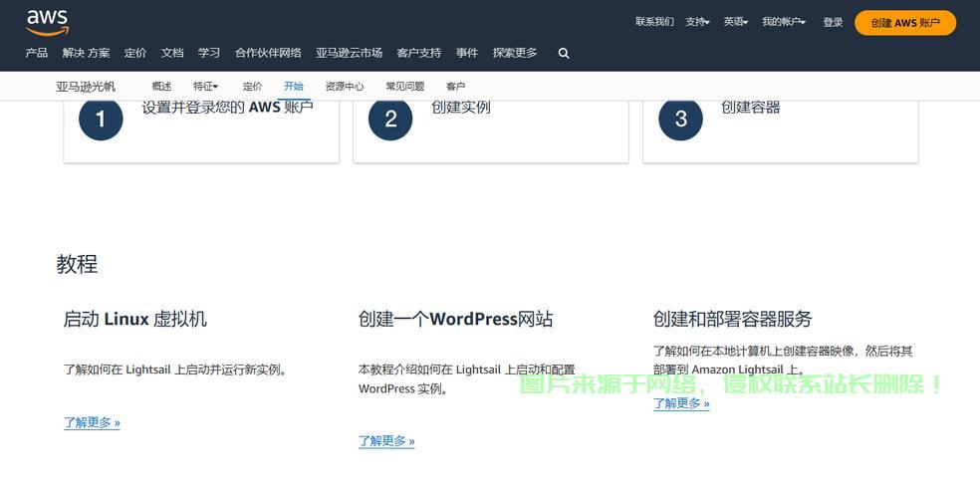Open the 定价 menu in main navigation
The width and height of the screenshot is (980, 498).
(x=135, y=53)
